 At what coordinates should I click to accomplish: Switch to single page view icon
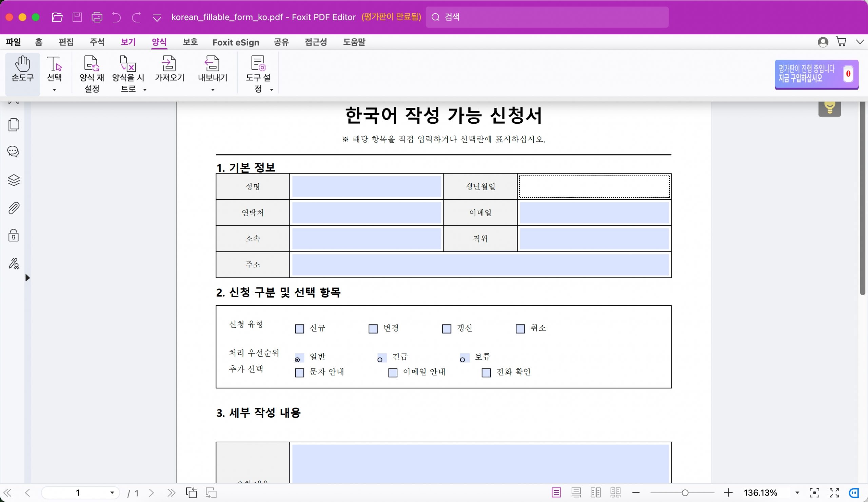[556, 493]
